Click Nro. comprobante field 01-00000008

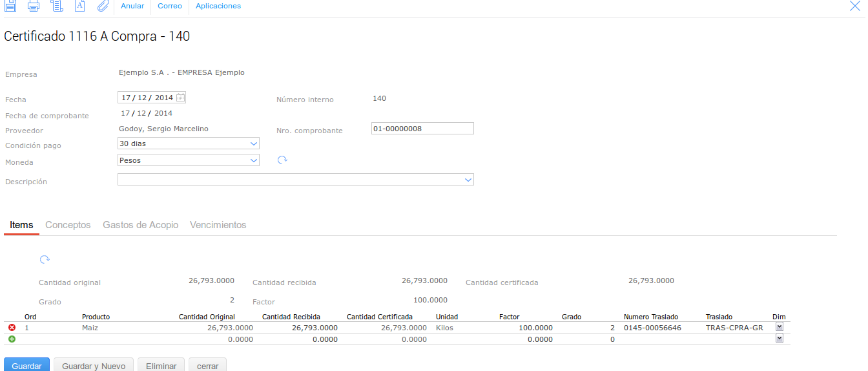423,129
